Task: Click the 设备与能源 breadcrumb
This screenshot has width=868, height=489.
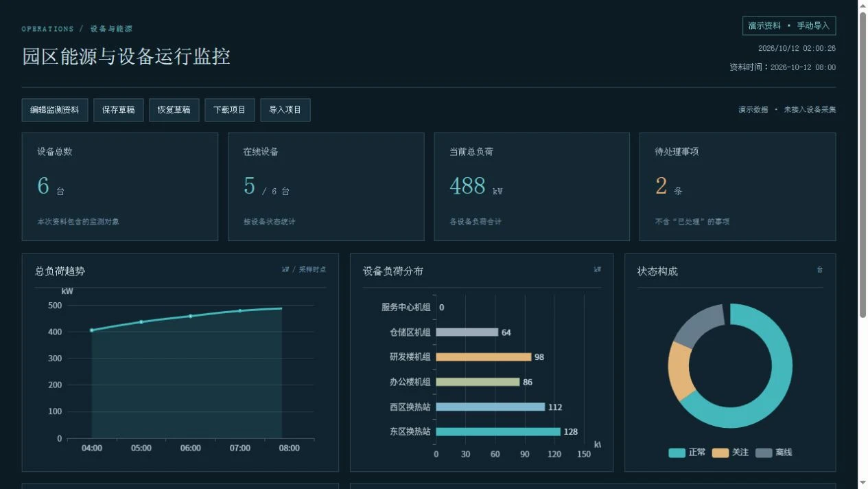Action: point(111,29)
